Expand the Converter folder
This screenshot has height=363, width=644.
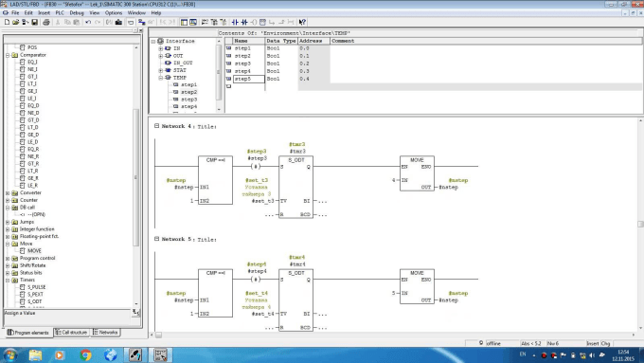(8, 192)
